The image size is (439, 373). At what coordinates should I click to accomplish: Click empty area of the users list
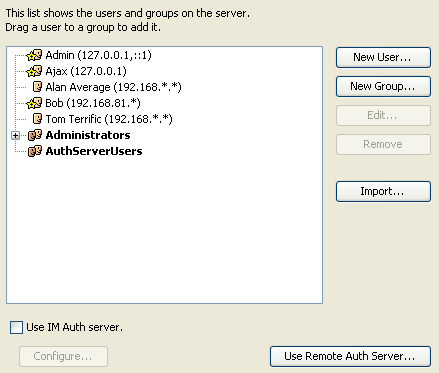pyautogui.click(x=164, y=230)
